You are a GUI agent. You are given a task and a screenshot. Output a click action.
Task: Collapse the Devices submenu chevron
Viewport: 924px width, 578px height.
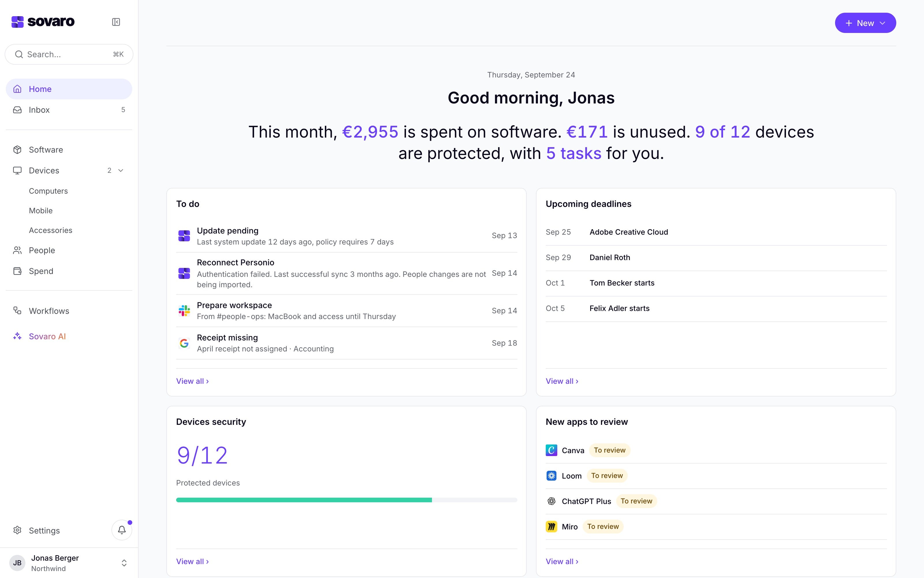coord(121,171)
